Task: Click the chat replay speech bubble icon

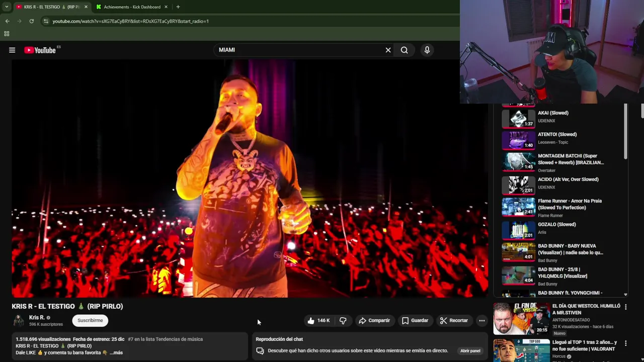Action: click(260, 350)
